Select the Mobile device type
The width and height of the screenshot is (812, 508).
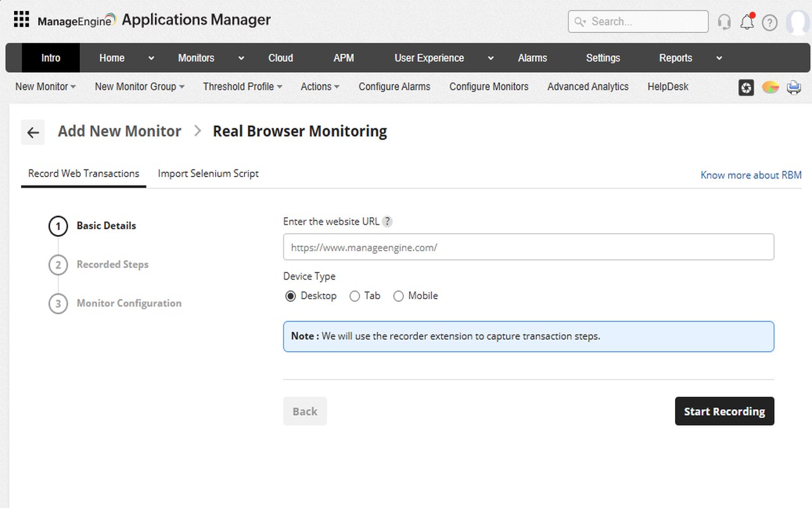[398, 296]
